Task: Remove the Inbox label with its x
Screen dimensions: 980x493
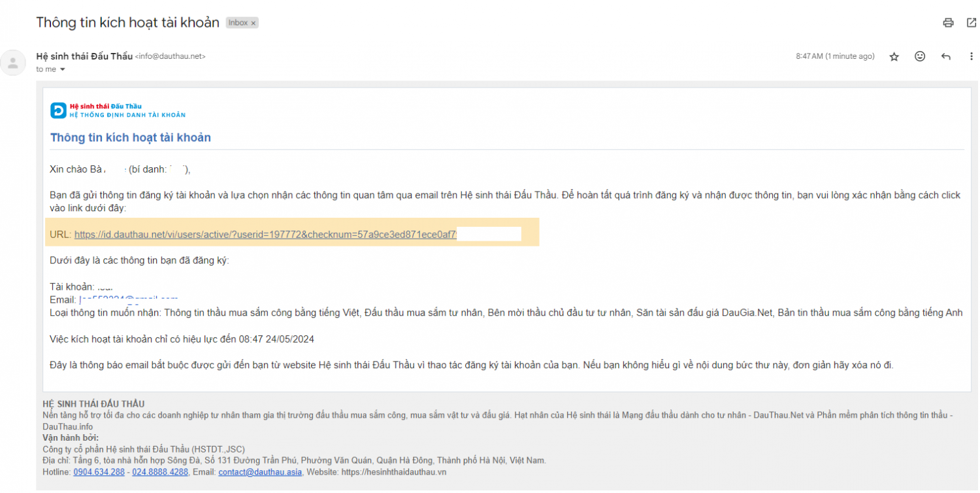Action: 253,23
